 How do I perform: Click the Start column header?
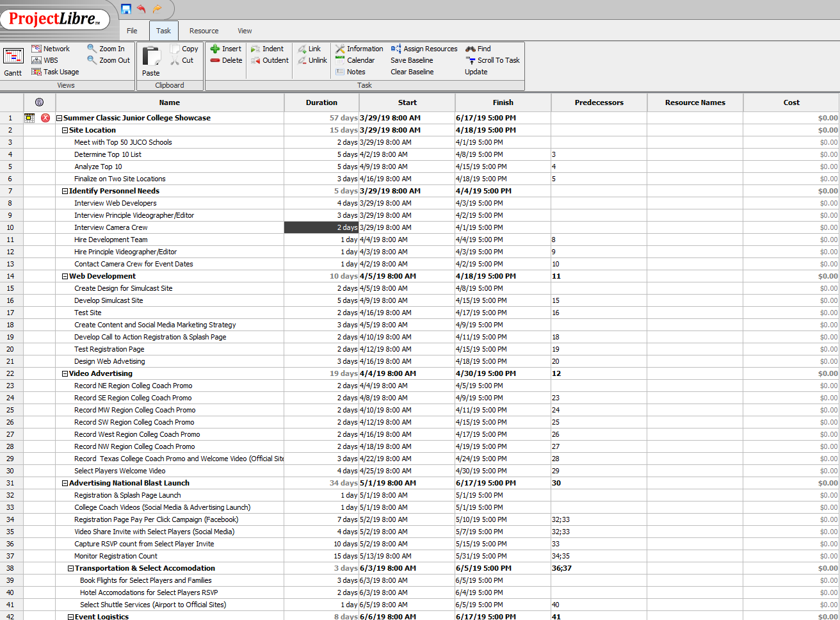[407, 102]
